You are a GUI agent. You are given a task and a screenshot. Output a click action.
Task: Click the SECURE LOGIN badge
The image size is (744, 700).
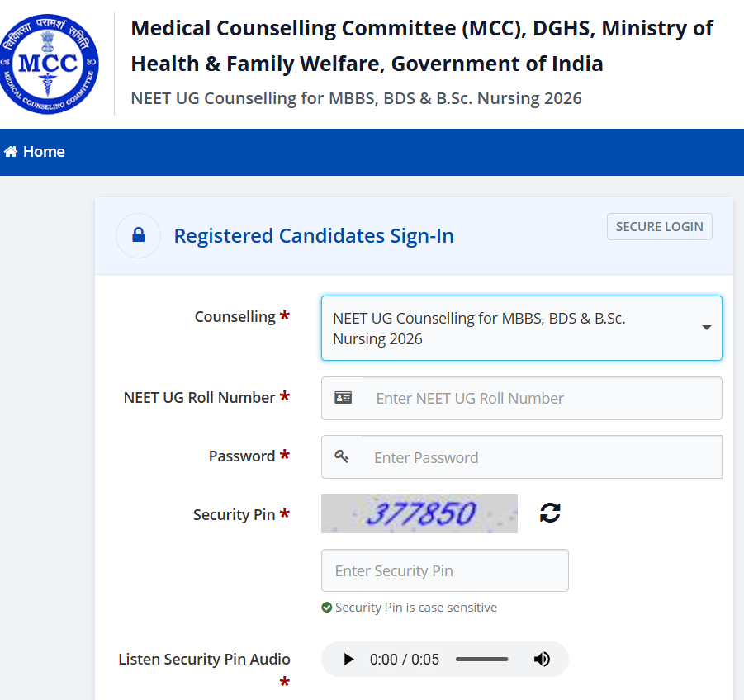(x=660, y=227)
